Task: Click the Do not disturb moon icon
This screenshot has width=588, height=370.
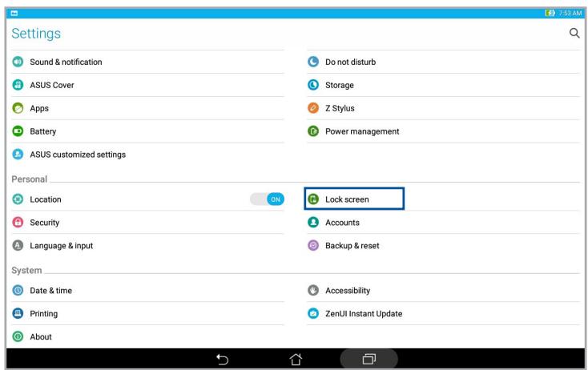Action: click(x=313, y=62)
